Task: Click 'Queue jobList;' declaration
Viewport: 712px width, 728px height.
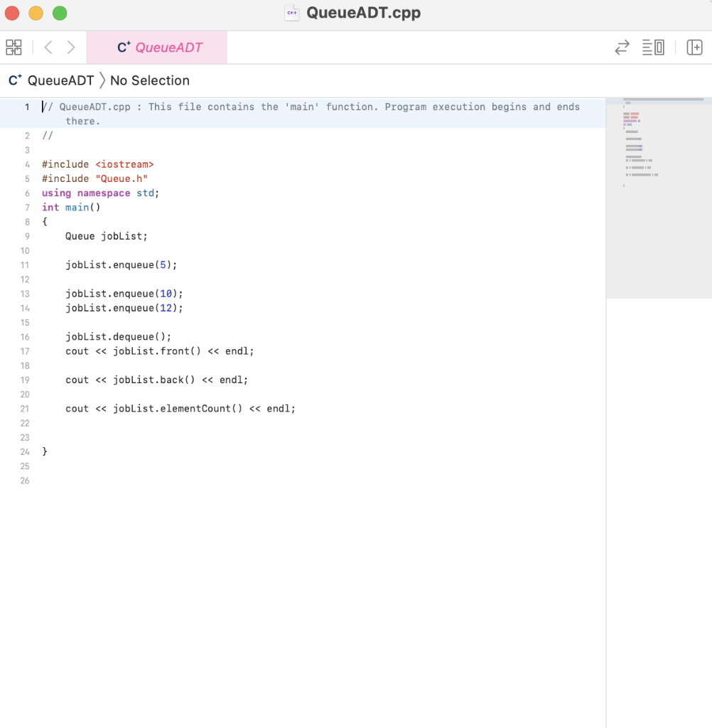Action: pos(107,236)
